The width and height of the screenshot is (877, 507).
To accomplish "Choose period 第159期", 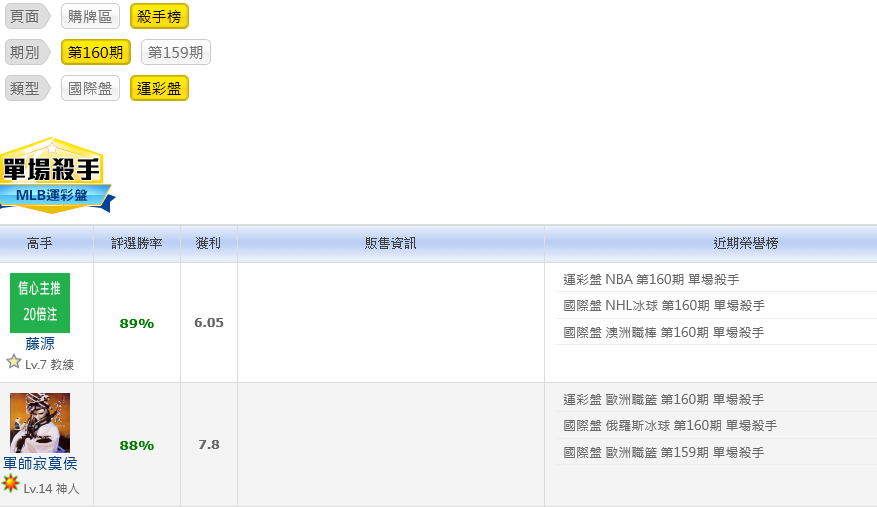I will 176,52.
